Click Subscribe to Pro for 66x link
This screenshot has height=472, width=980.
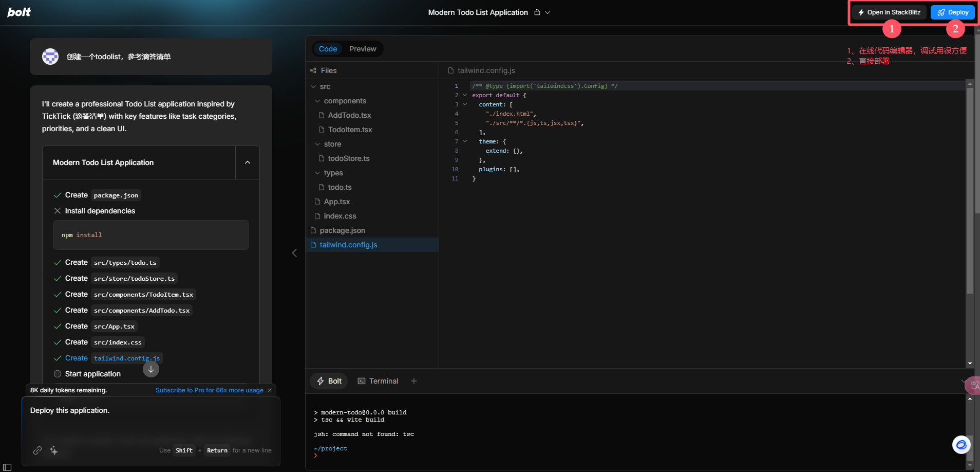point(210,390)
